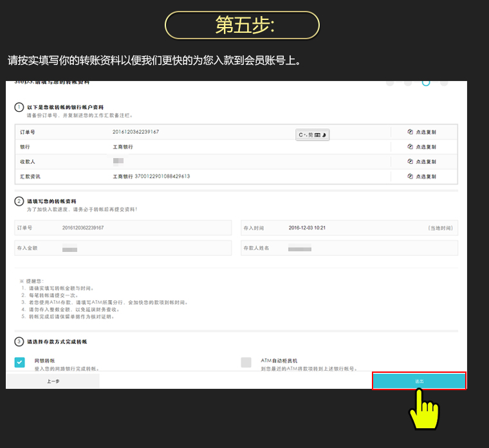Screen dimensions: 489x448
Task: Click the yellow pointing hand cursor graphic
Action: (x=424, y=409)
